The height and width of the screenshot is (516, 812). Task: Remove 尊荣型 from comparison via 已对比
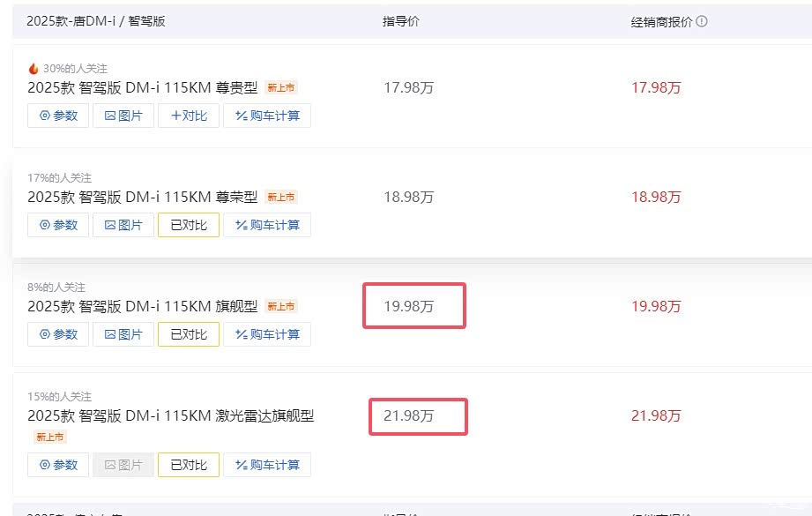click(x=189, y=225)
